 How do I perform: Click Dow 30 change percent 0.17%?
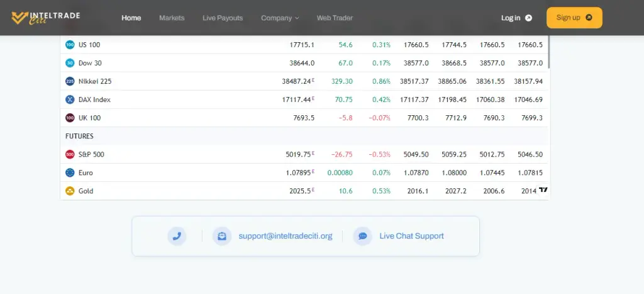click(x=381, y=63)
